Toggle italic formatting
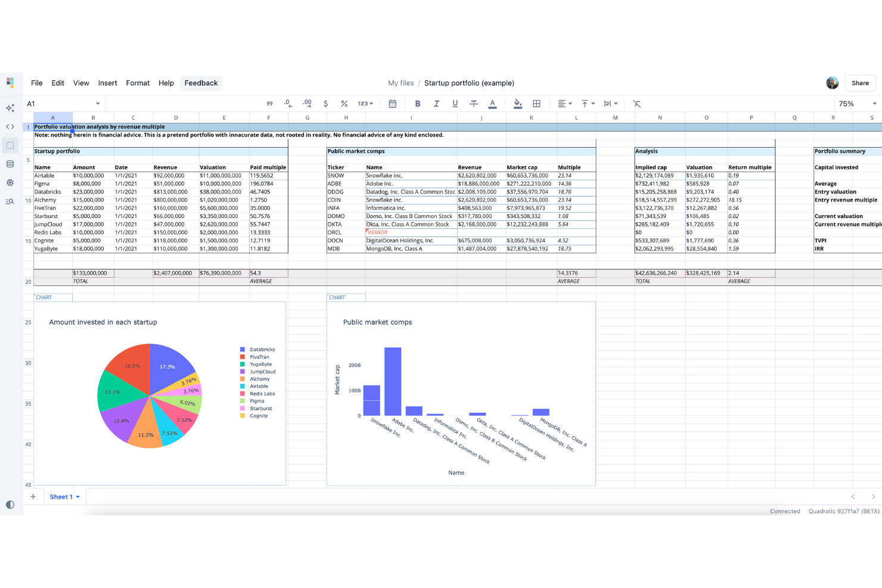This screenshot has height=588, width=882. [x=436, y=104]
